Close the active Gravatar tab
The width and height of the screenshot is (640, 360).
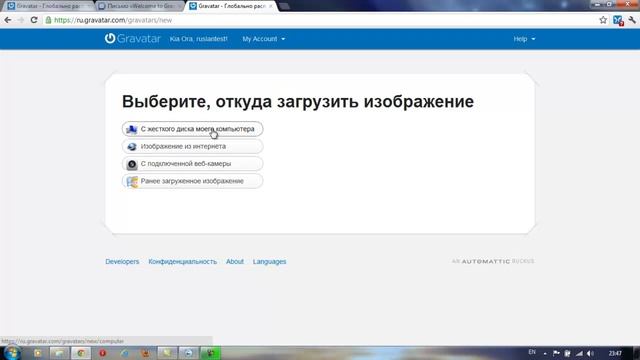click(x=270, y=6)
